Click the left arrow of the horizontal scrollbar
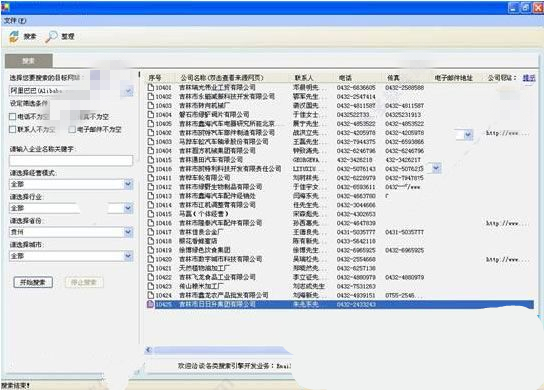Viewport: 544px width, 390px height. click(149, 350)
